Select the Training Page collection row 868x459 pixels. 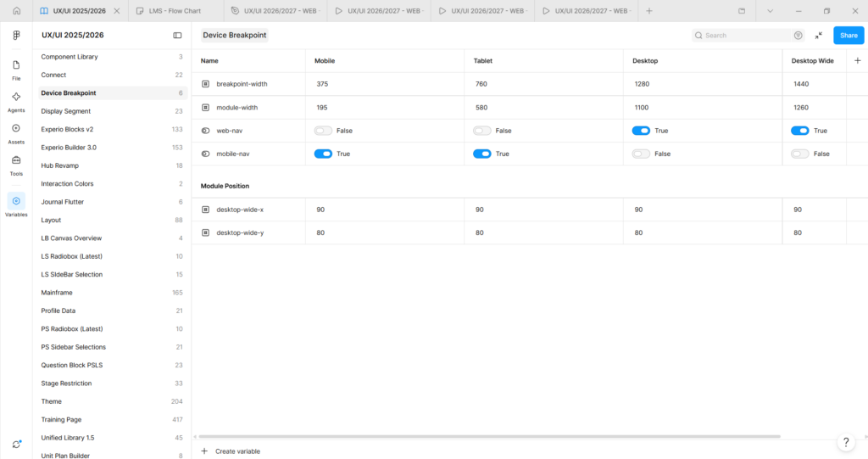(113, 420)
